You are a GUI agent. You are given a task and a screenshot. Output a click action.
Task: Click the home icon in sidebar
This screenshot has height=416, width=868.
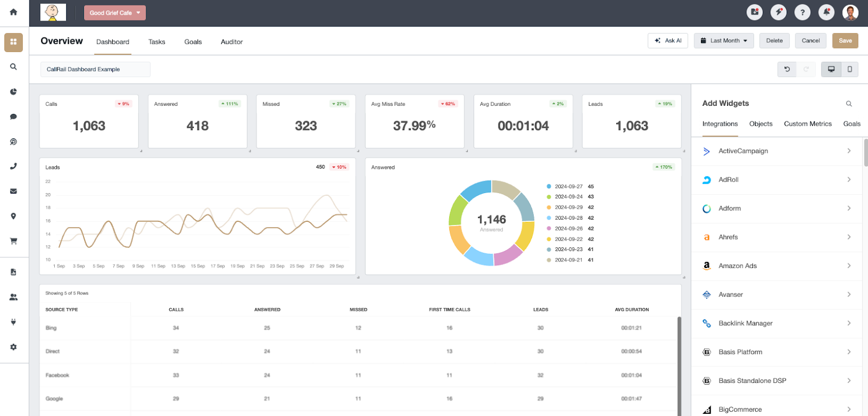click(x=14, y=12)
